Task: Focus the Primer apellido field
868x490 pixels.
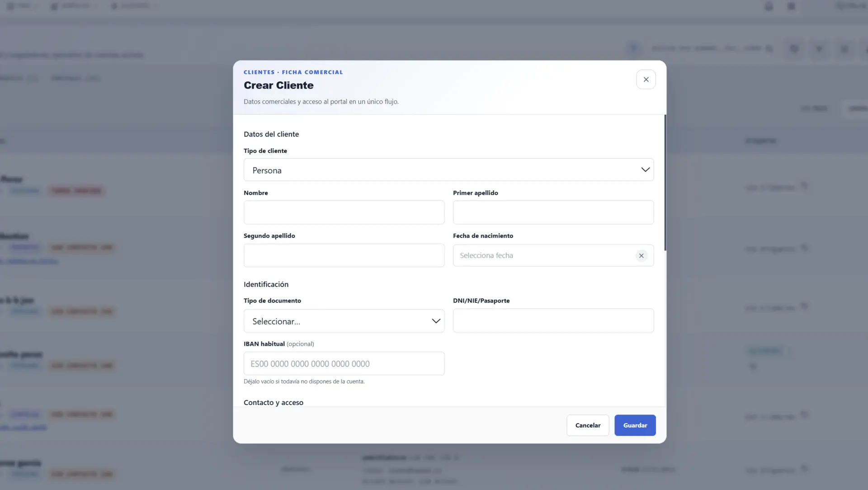Action: point(553,212)
